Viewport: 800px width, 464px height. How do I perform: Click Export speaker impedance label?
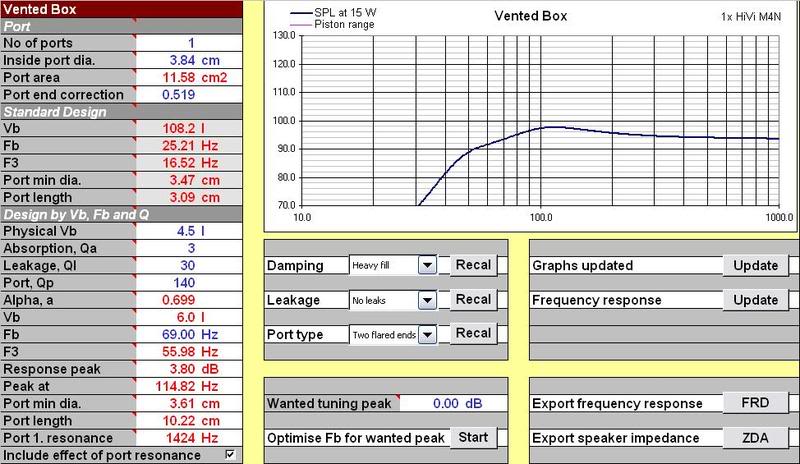(x=615, y=438)
